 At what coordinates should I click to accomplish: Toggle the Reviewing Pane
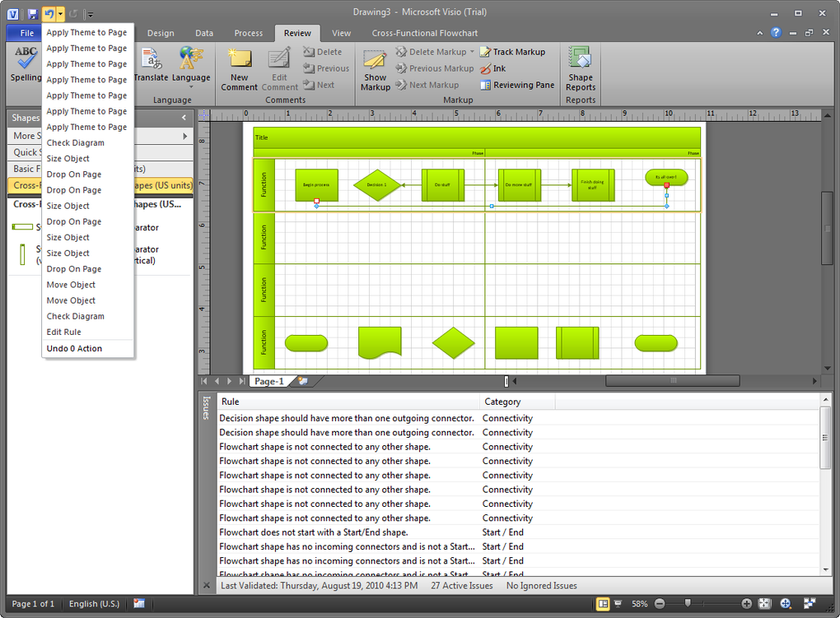click(x=517, y=85)
